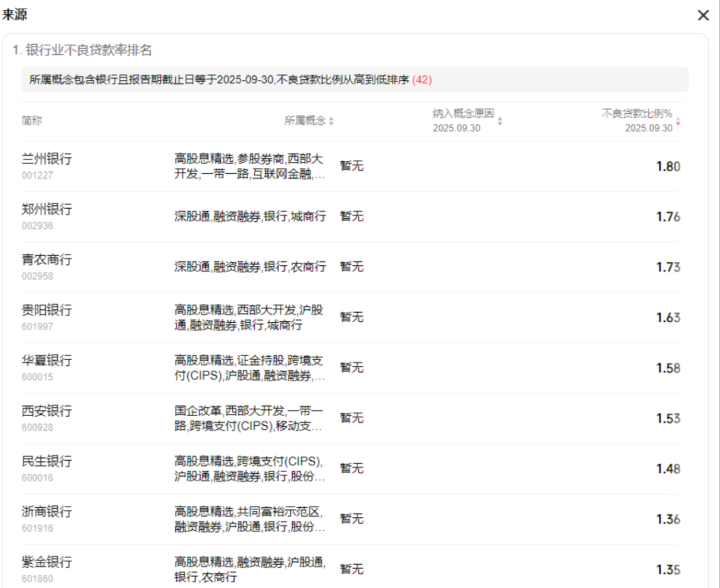Click the query condition text with (42)
Viewport: 720px width, 588px height.
coord(231,80)
